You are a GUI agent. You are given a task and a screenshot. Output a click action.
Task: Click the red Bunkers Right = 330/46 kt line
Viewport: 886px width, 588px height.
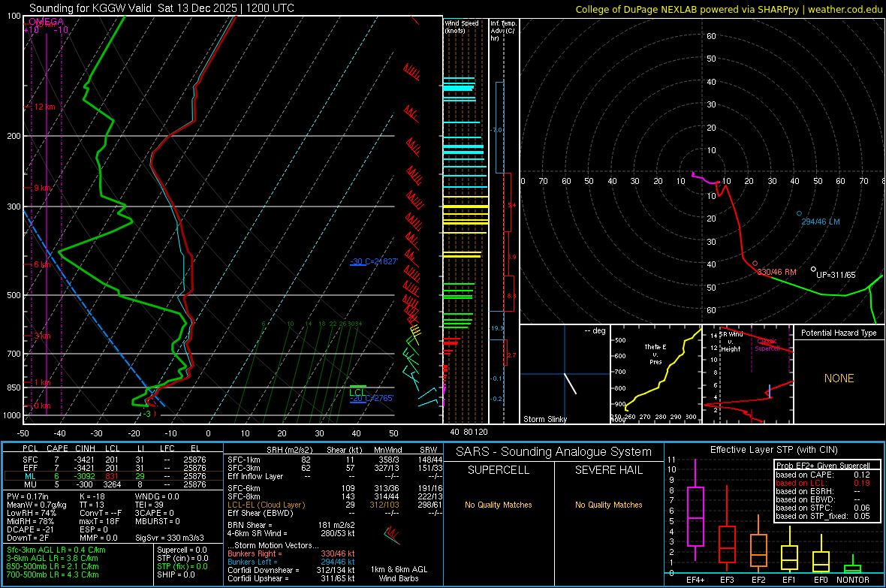point(291,553)
